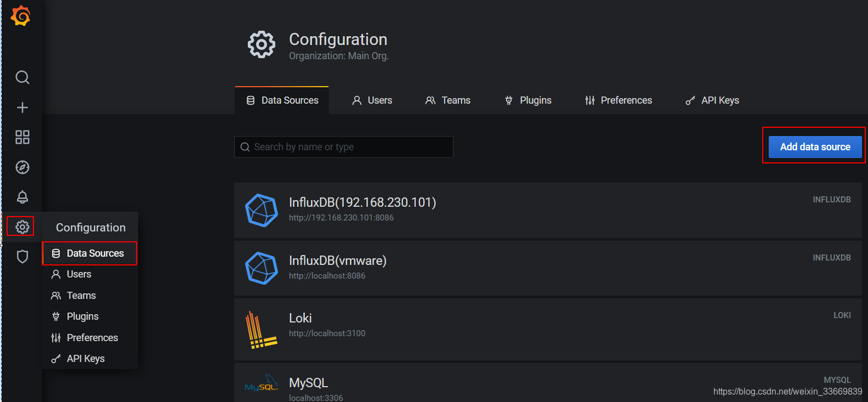Click the MYSQL type label
Screen dimensions: 868x402
coord(837,380)
